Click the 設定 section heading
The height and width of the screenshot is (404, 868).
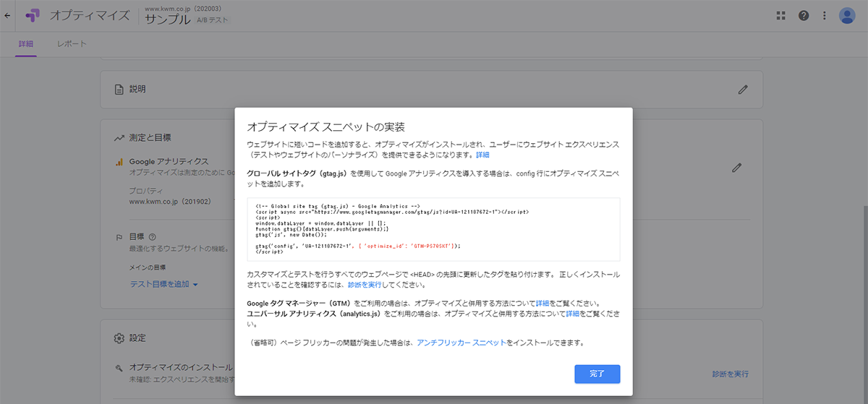pos(137,338)
